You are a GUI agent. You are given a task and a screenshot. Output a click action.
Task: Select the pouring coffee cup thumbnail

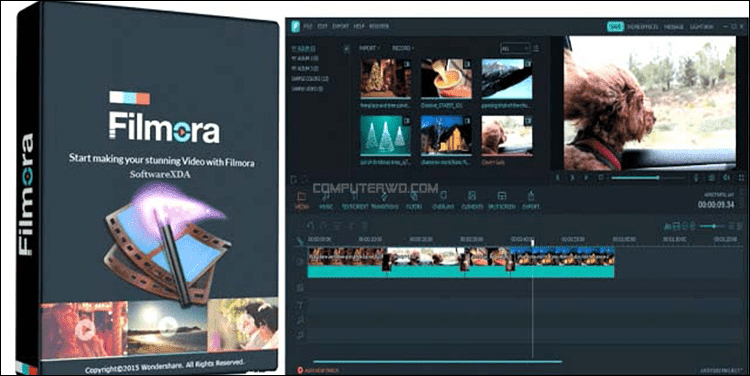pos(446,79)
